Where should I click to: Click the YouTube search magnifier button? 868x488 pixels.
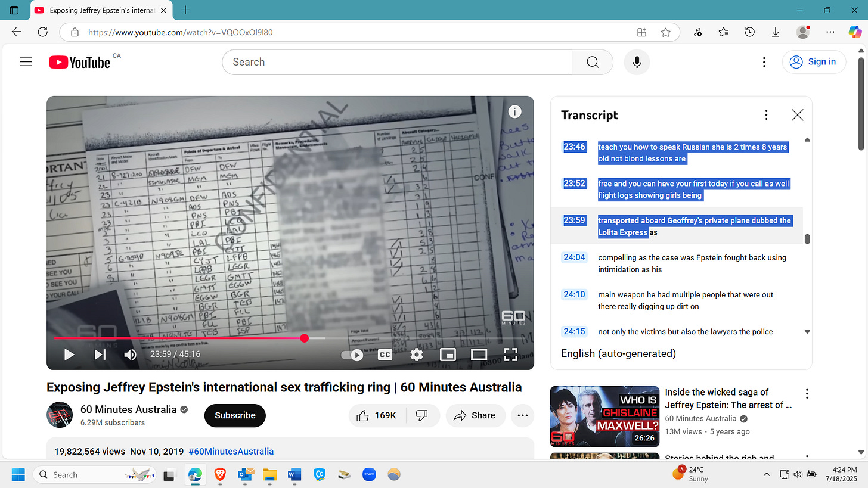point(592,62)
